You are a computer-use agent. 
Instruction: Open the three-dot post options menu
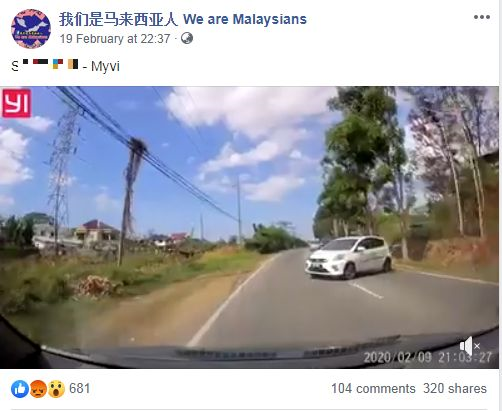(482, 17)
